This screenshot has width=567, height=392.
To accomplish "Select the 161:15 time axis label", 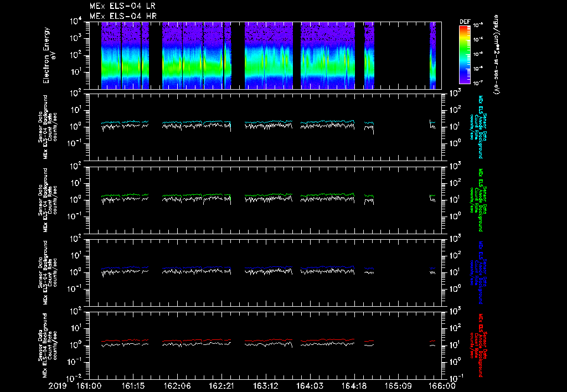I will (133, 386).
